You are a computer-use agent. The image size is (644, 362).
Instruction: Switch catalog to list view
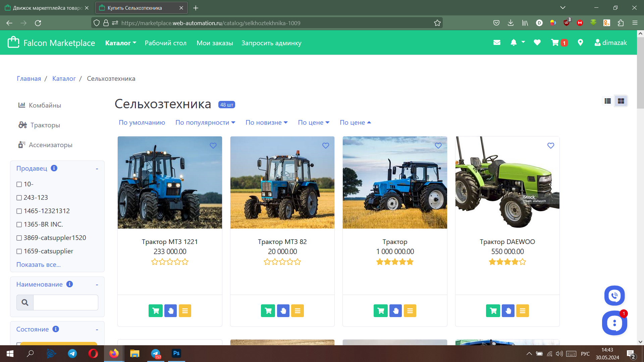coord(607,101)
